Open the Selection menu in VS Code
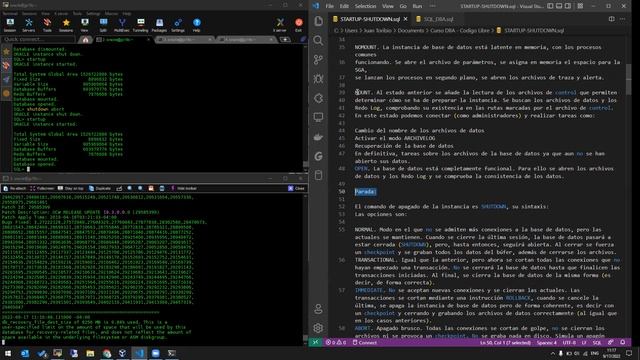 pyautogui.click(x=365, y=6)
